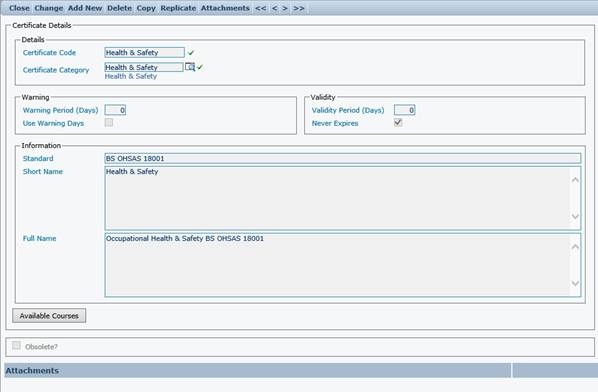Jump to last record with >> button
This screenshot has width=598, height=392.
click(299, 8)
